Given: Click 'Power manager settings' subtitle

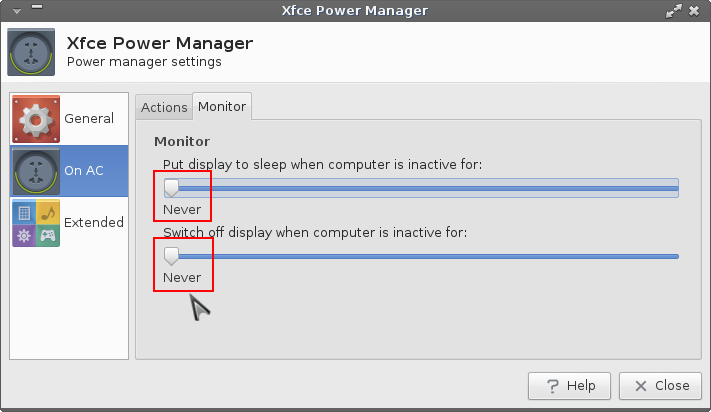Looking at the screenshot, I should 144,62.
